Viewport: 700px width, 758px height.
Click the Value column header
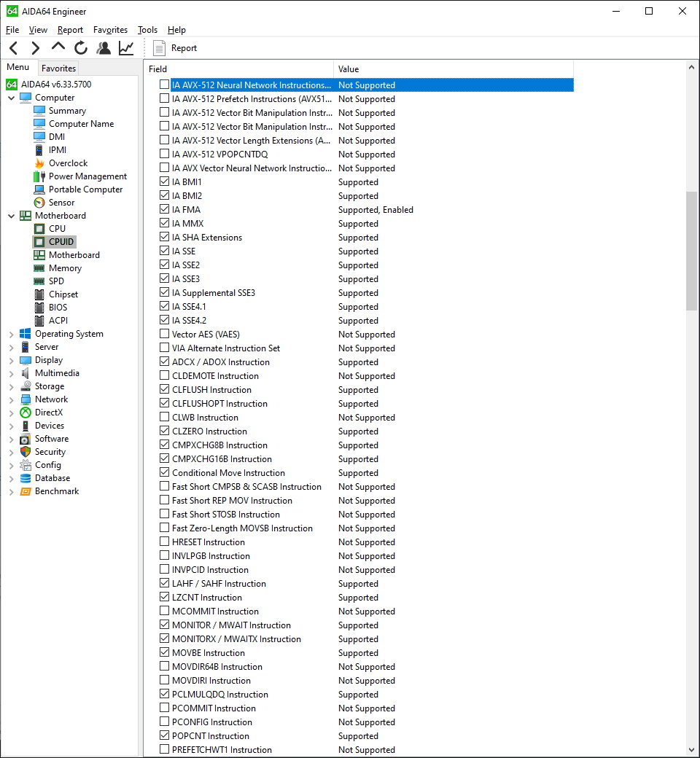(454, 69)
